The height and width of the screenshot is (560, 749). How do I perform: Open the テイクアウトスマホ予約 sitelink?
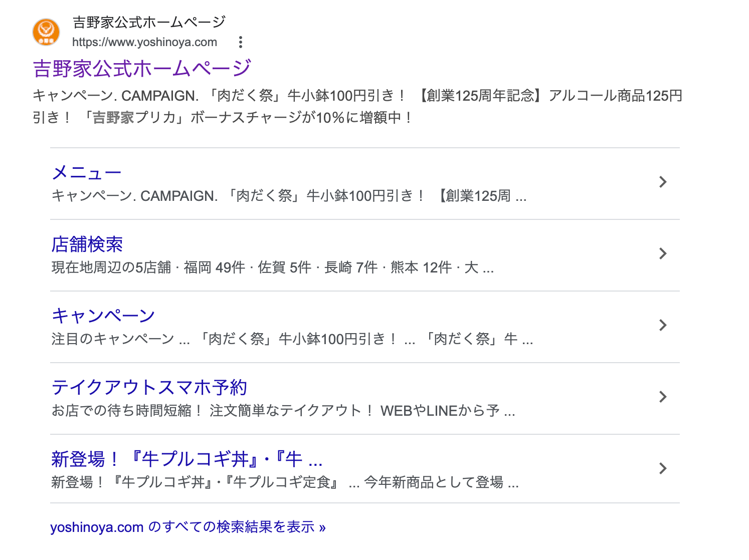(x=149, y=388)
